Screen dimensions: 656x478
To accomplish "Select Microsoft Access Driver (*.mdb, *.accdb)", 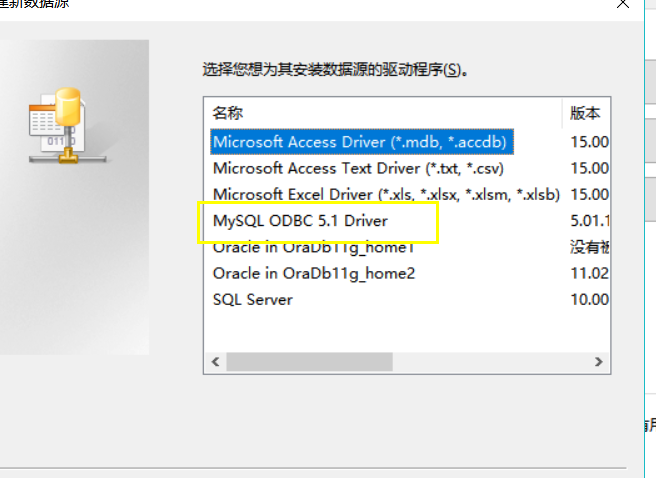I will tap(363, 142).
